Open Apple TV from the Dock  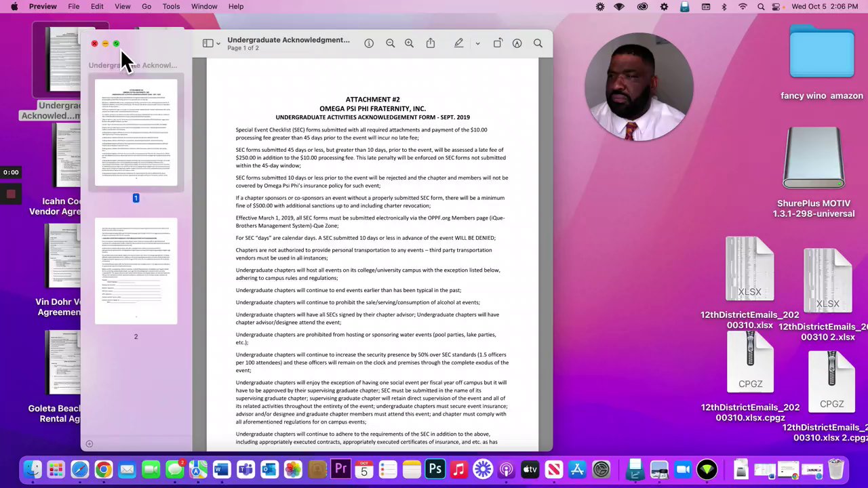click(530, 469)
